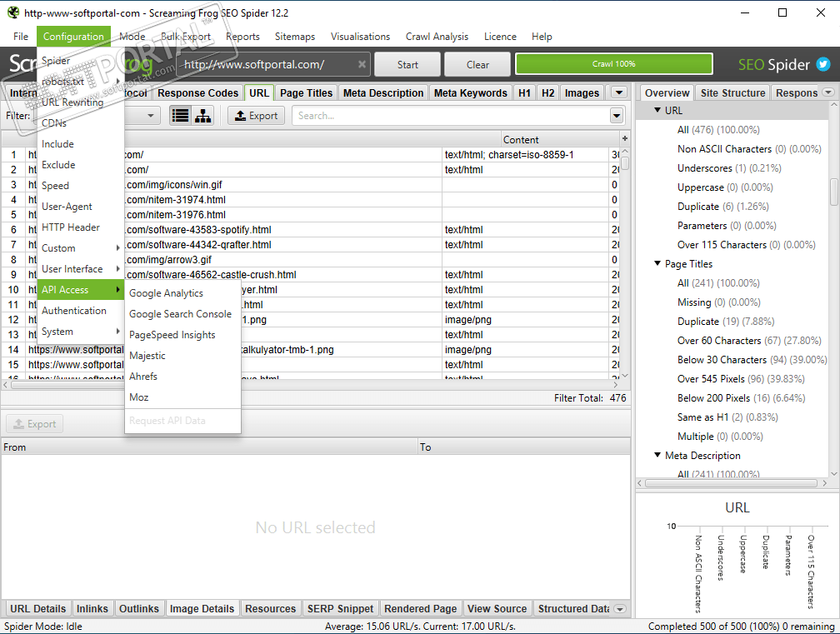Click the lower disabled Export button
This screenshot has height=634, width=840.
coord(35,424)
